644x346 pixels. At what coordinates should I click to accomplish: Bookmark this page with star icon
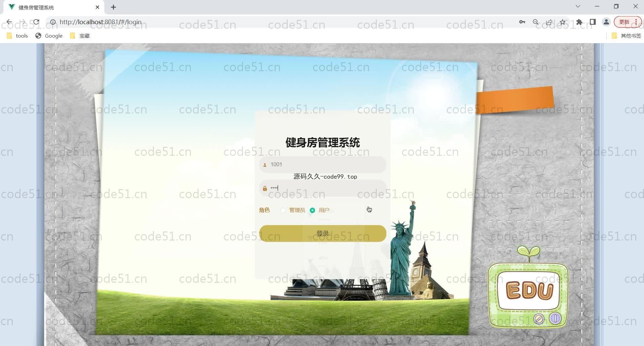coord(563,22)
